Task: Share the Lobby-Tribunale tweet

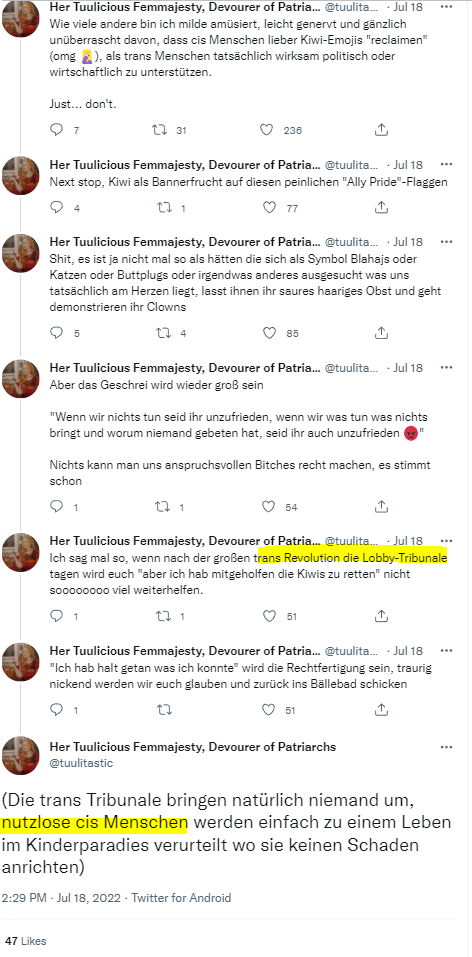Action: (x=381, y=616)
